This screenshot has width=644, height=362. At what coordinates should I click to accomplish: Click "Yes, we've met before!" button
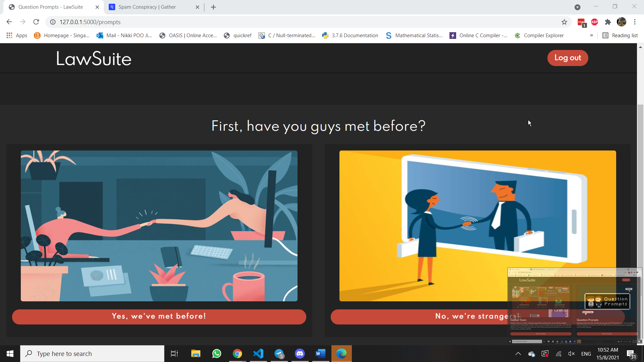(159, 316)
